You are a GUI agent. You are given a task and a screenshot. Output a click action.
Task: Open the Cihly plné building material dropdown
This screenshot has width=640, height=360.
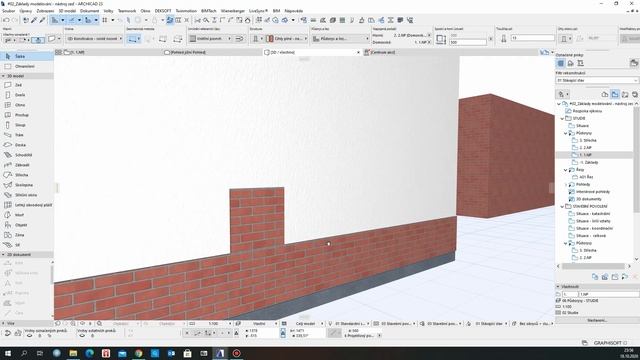point(287,38)
